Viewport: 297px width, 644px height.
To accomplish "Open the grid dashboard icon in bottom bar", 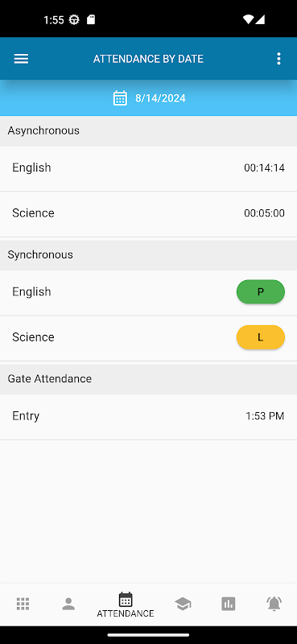I will click(x=23, y=604).
